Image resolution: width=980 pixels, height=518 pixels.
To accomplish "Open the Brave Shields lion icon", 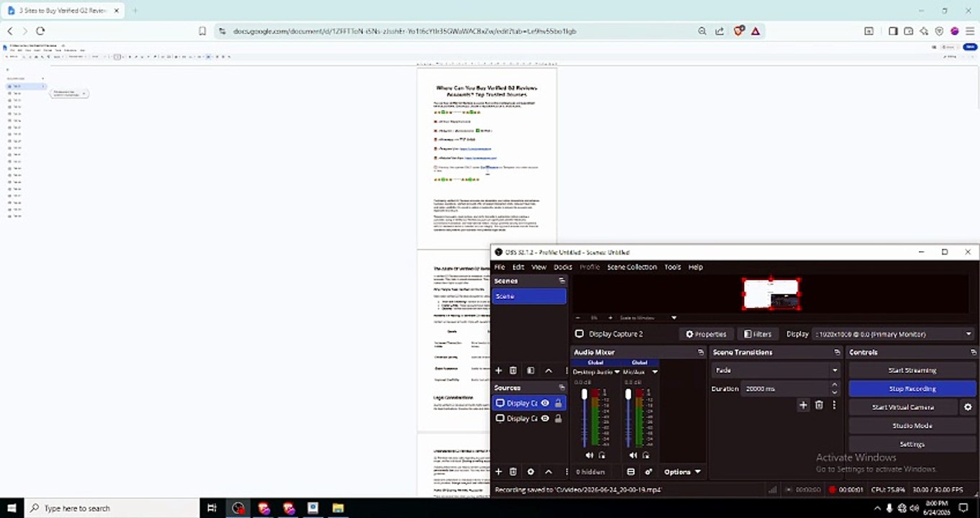I will pos(739,31).
